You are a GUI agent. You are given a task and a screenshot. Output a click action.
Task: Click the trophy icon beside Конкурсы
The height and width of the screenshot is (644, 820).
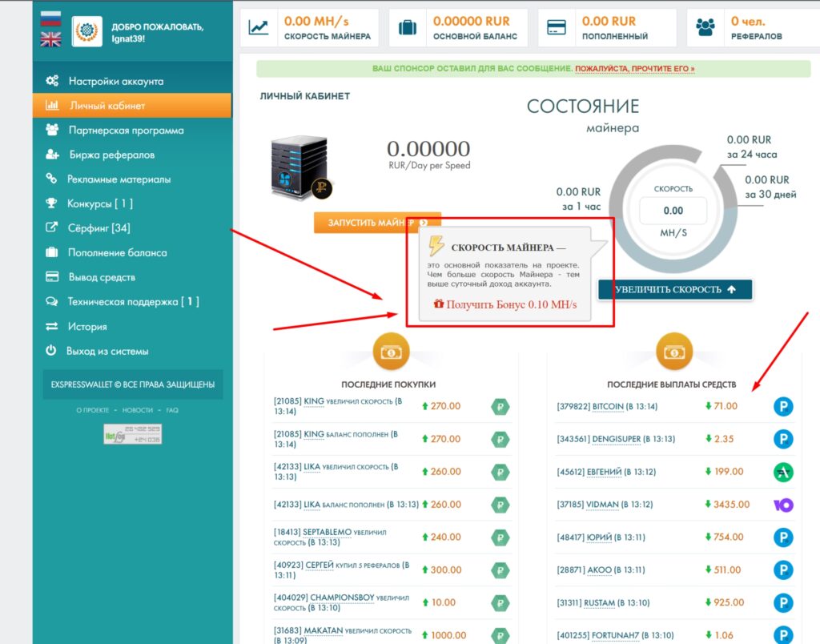pyautogui.click(x=50, y=203)
